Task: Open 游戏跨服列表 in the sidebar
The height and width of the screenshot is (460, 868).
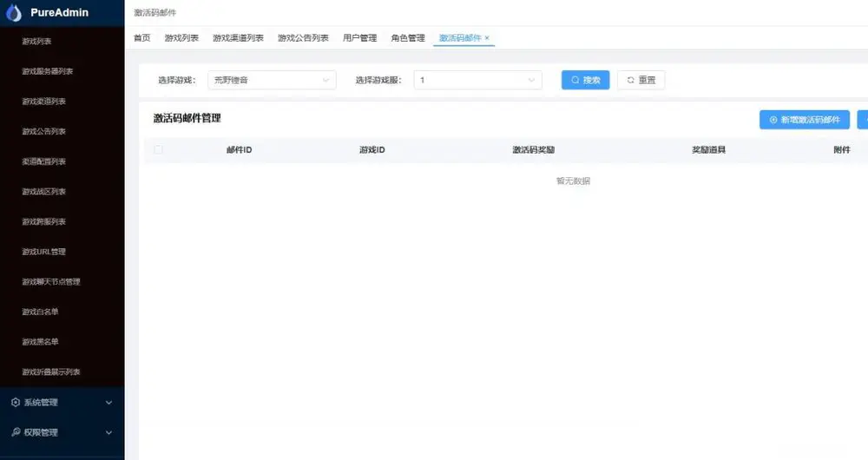Action: point(43,221)
